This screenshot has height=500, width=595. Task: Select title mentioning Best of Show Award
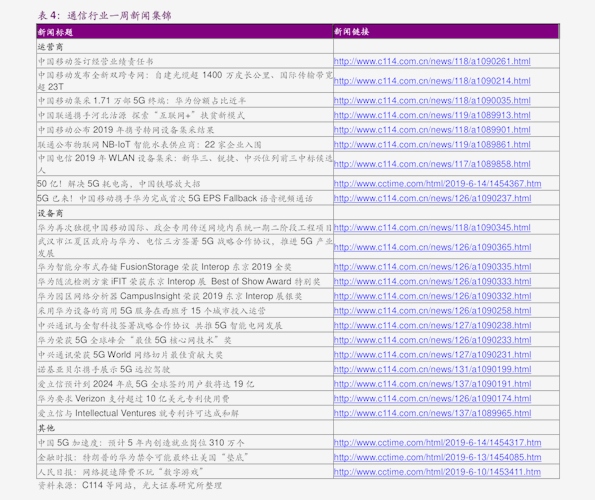[179, 281]
